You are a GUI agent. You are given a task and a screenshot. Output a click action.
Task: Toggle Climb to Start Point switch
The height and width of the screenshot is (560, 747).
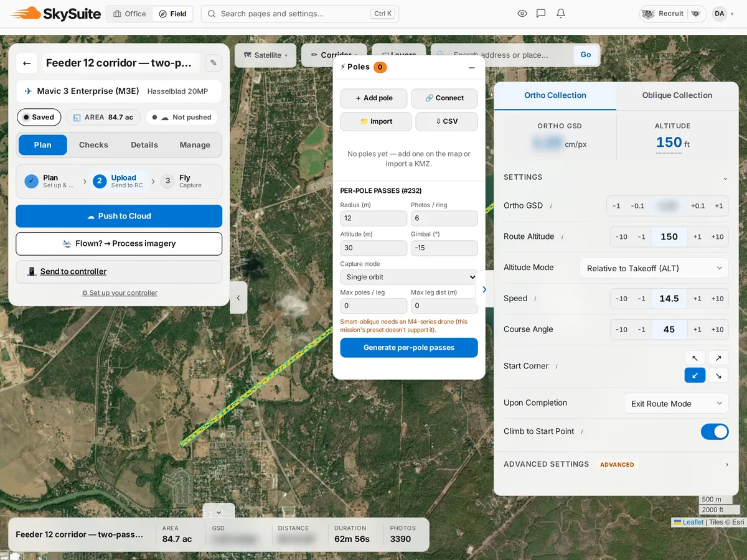[x=715, y=432]
